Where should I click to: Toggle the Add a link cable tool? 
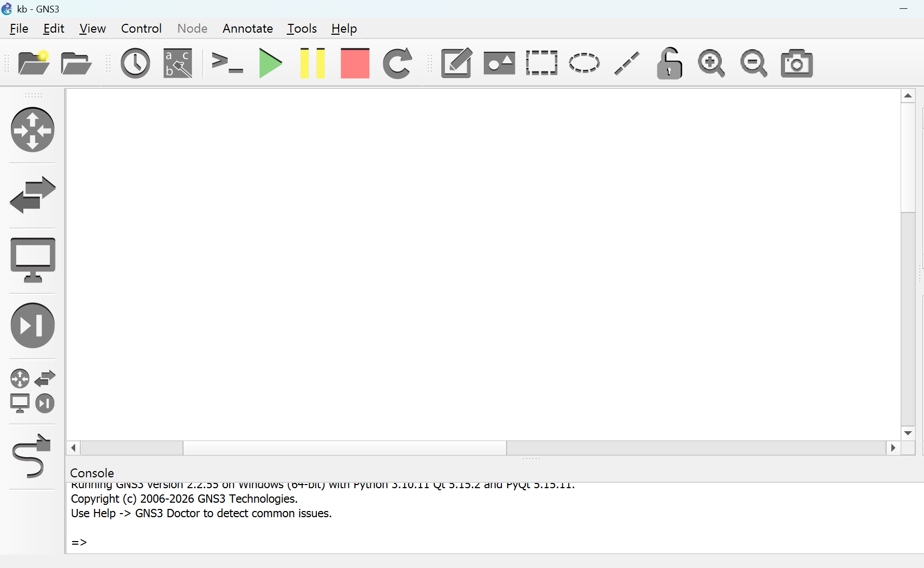click(x=32, y=456)
